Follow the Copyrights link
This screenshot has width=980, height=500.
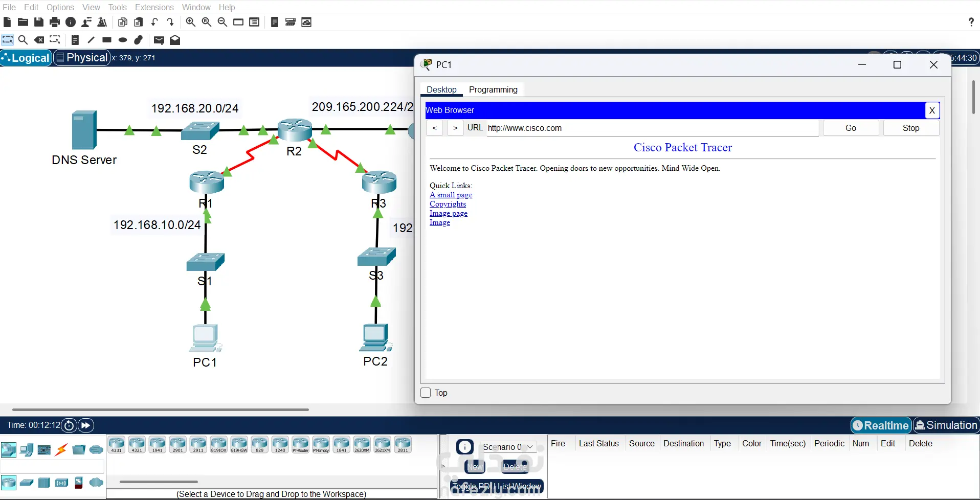[x=448, y=204]
